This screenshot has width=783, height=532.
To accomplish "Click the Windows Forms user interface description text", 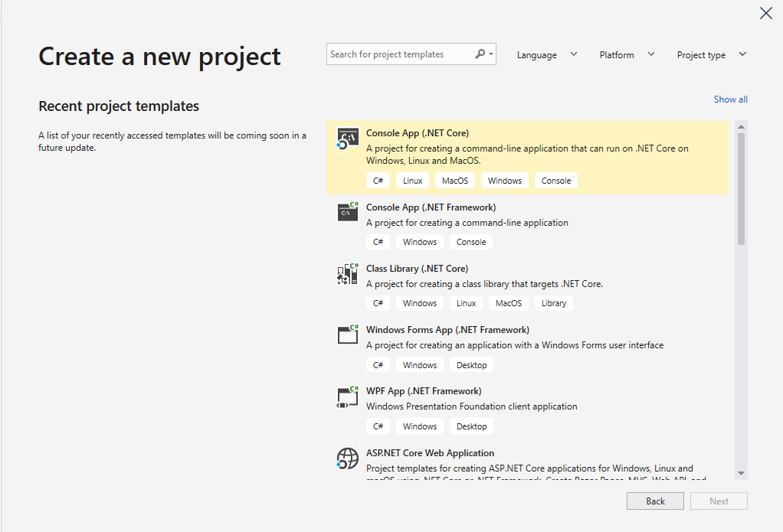I will pos(515,345).
